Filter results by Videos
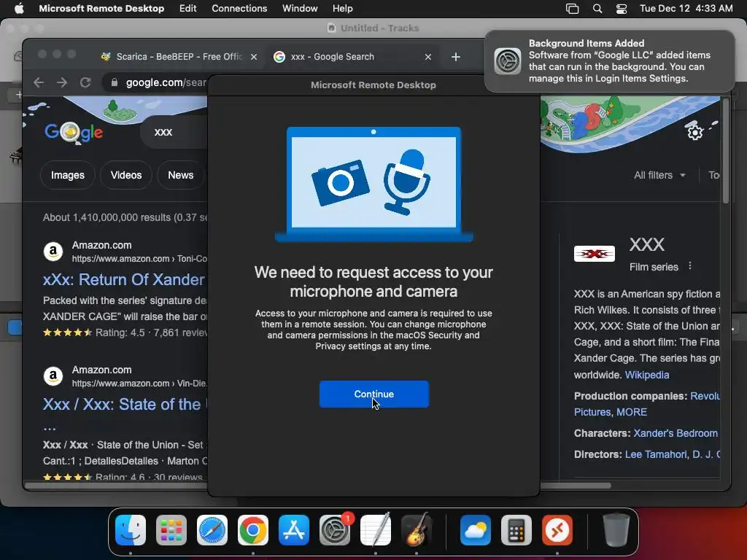747x560 pixels. click(125, 175)
